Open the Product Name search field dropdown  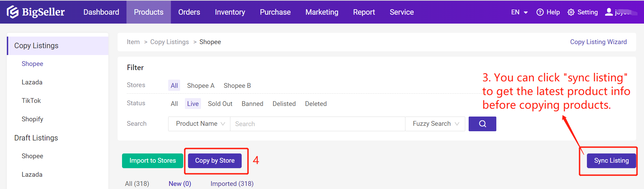[199, 124]
